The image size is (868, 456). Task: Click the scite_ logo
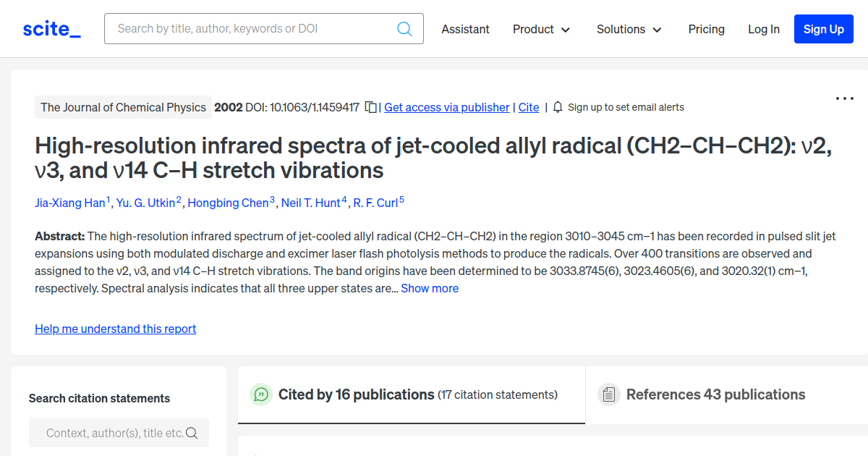[51, 28]
